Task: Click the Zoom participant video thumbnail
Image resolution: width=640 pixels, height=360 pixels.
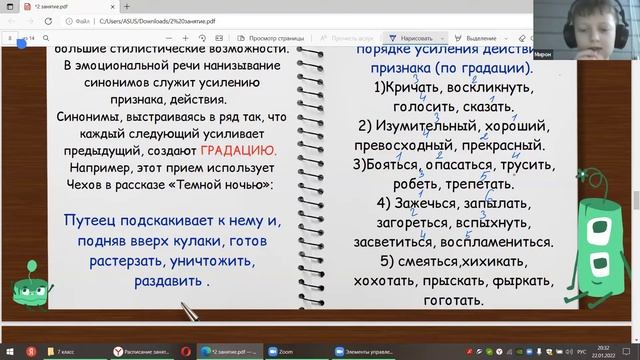Action: (x=587, y=30)
